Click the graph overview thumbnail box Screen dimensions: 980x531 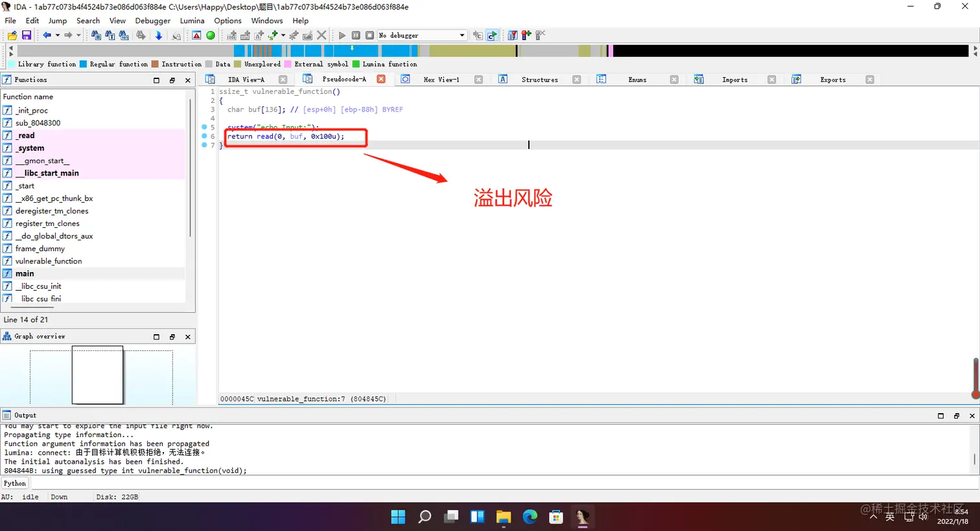(x=97, y=375)
